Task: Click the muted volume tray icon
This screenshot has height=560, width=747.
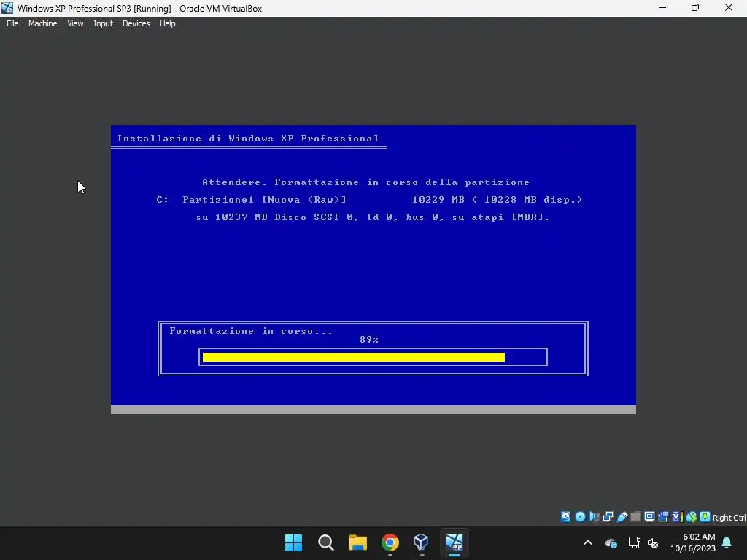Action: point(653,542)
